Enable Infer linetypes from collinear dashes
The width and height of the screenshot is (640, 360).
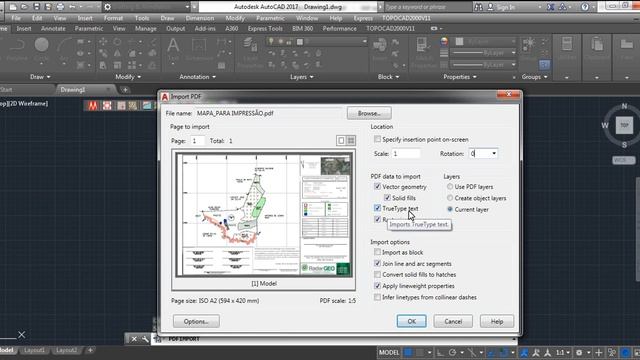click(378, 297)
